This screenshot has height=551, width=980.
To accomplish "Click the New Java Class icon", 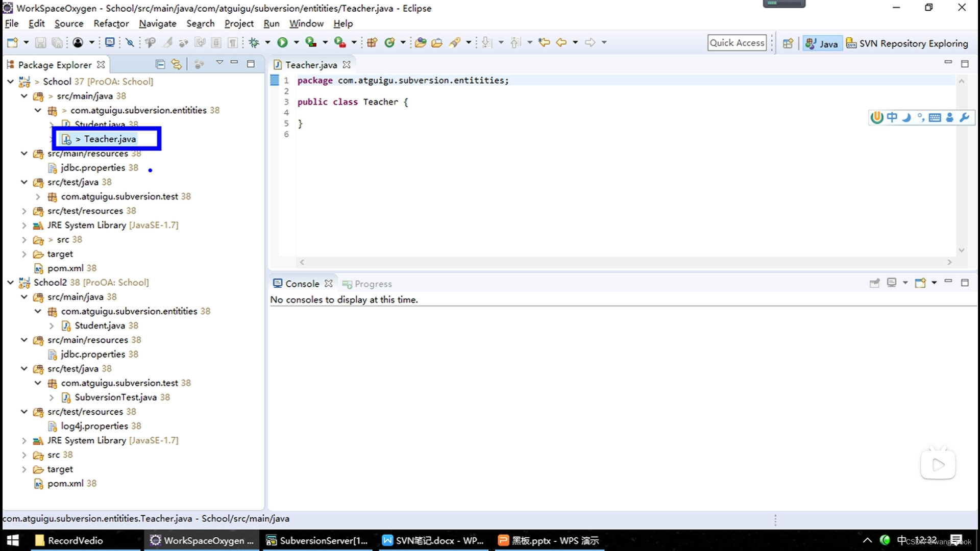I will click(x=390, y=42).
